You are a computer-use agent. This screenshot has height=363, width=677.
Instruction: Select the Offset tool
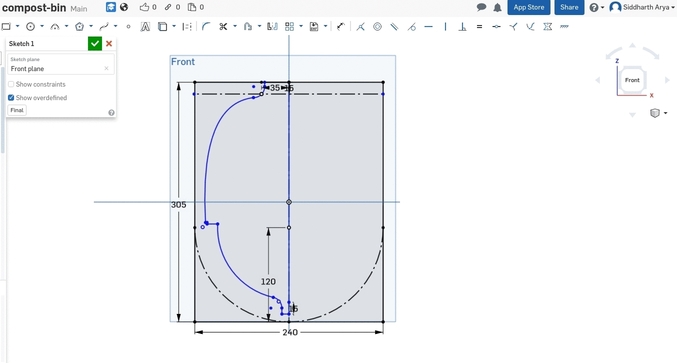tap(248, 27)
